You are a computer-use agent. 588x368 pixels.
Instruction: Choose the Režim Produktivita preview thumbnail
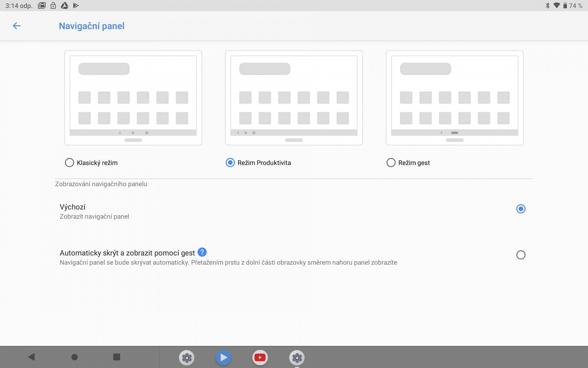coord(294,98)
